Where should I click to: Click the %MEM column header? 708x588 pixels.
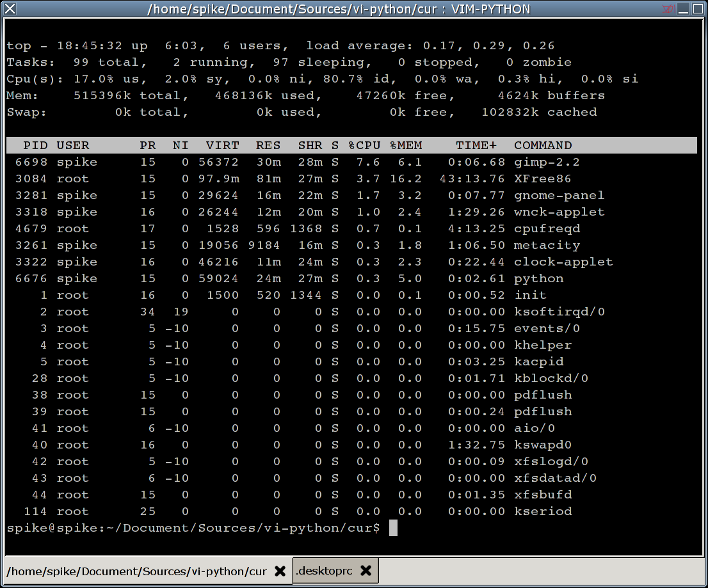click(x=406, y=145)
